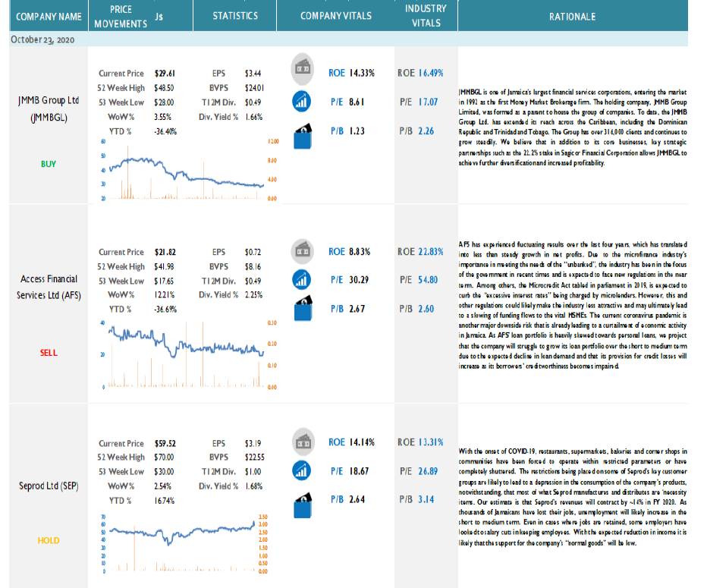Click the October 23, 2020 date row
The width and height of the screenshot is (707, 588).
348,39
